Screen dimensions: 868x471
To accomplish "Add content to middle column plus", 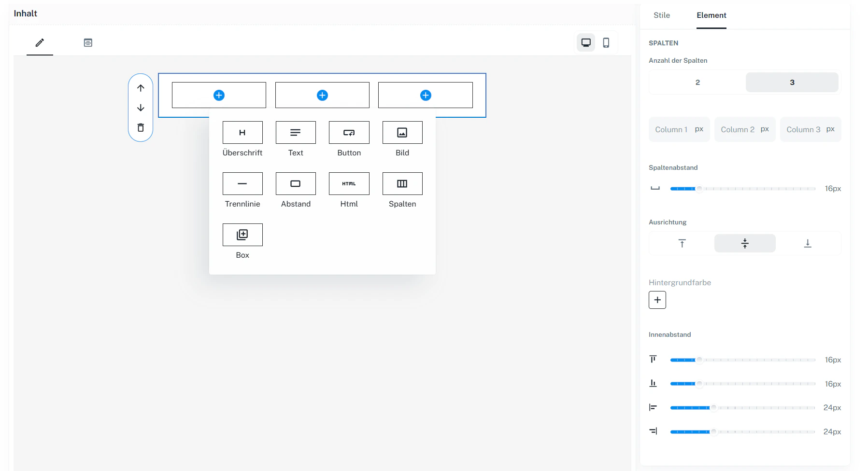I will pos(322,95).
